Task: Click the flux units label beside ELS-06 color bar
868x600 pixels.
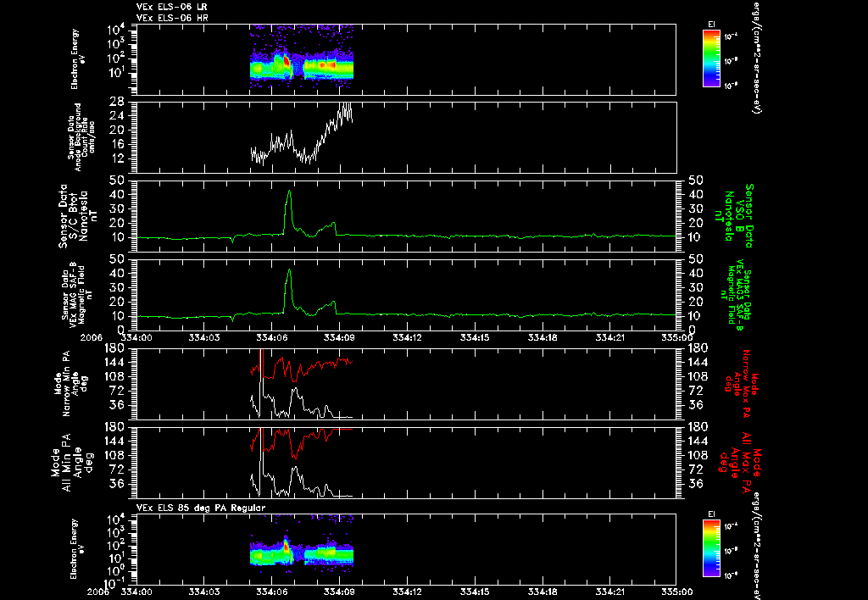Action: pyautogui.click(x=756, y=58)
